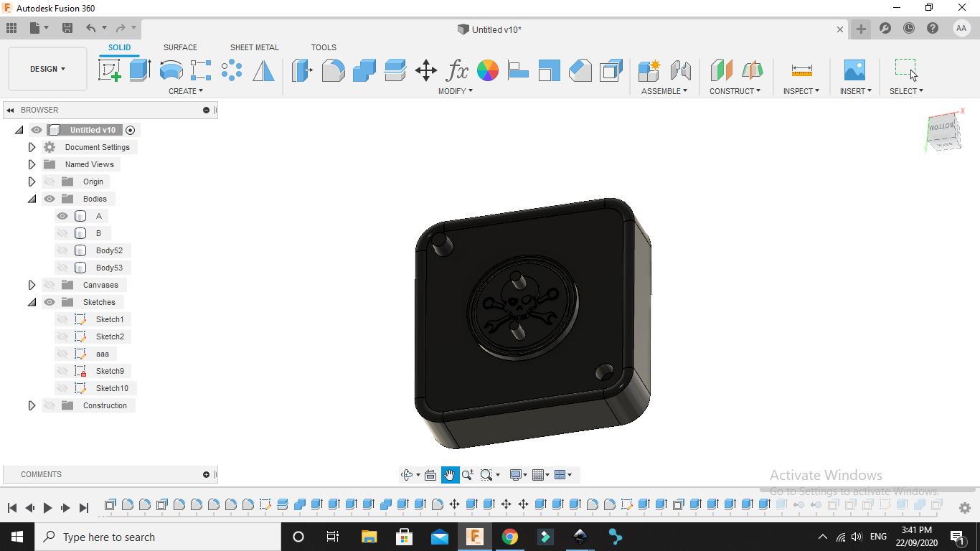Open the Display Settings dropdown
This screenshot has height=551, width=980.
(x=518, y=475)
